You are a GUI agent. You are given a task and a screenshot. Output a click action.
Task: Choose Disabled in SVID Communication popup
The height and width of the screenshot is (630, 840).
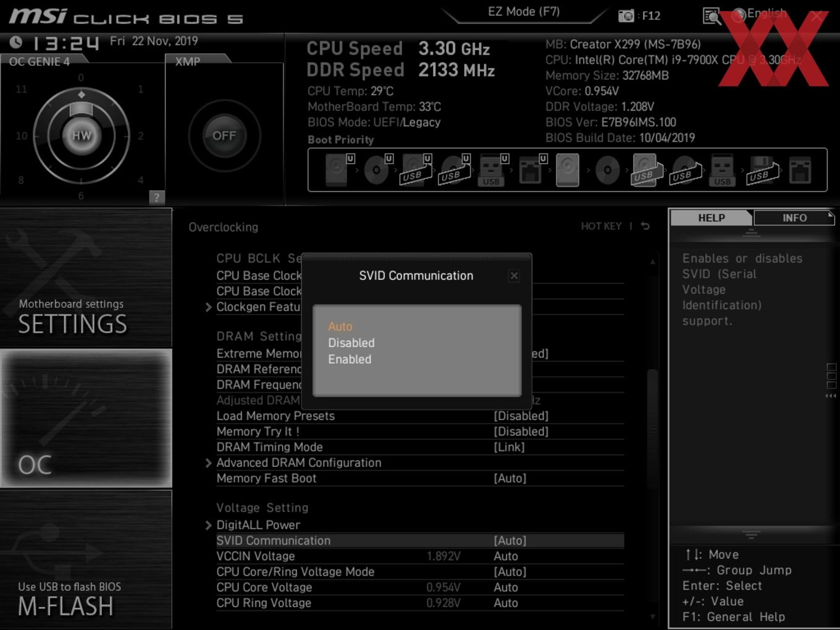click(351, 343)
